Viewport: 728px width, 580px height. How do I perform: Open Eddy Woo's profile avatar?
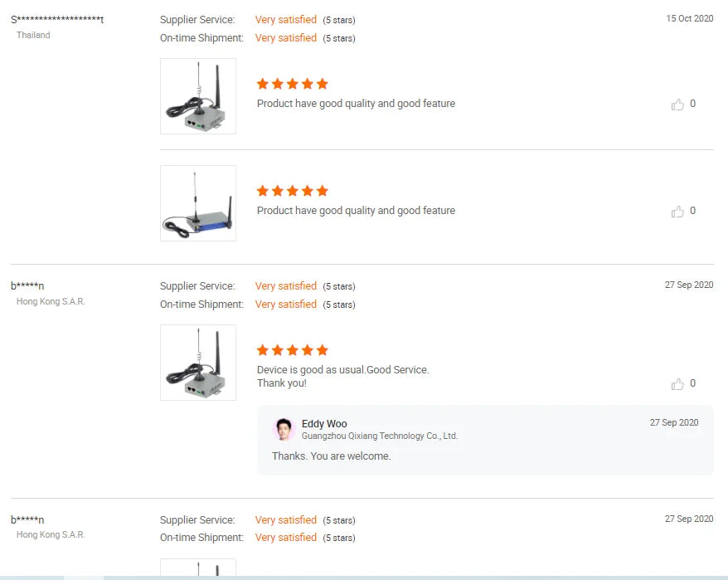pyautogui.click(x=284, y=429)
